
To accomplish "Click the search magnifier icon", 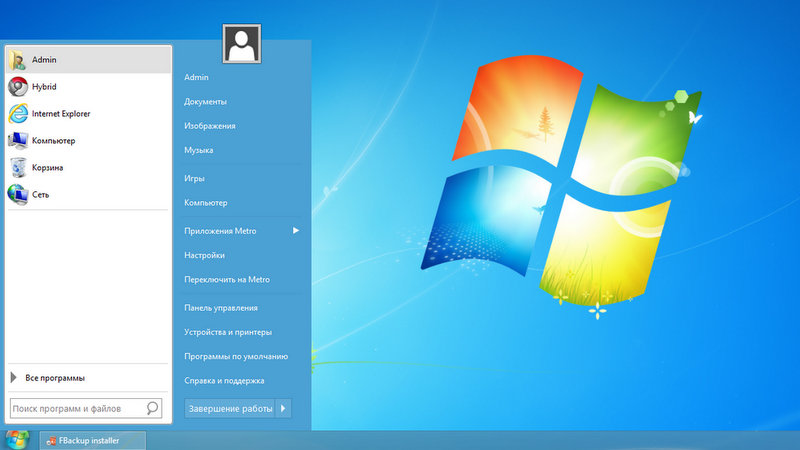I will pyautogui.click(x=152, y=408).
